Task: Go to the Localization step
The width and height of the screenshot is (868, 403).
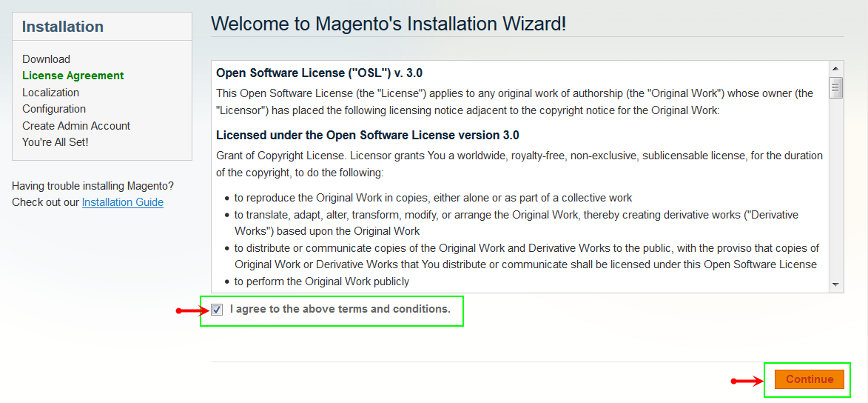Action: tap(50, 93)
